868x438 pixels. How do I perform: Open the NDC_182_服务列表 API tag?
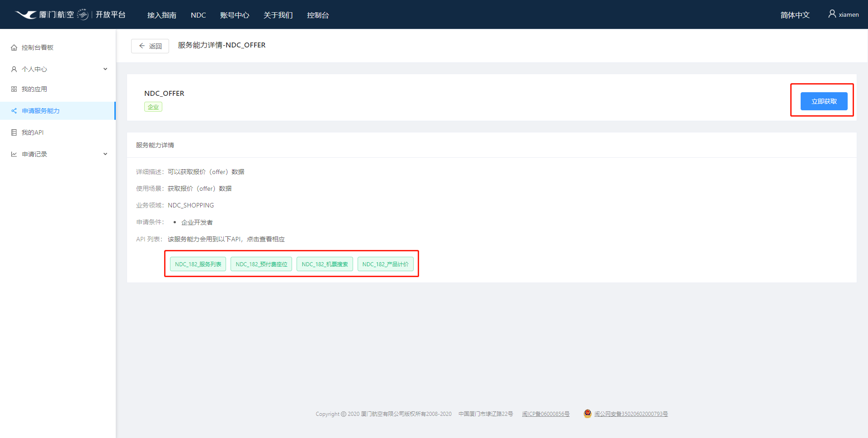(198, 264)
